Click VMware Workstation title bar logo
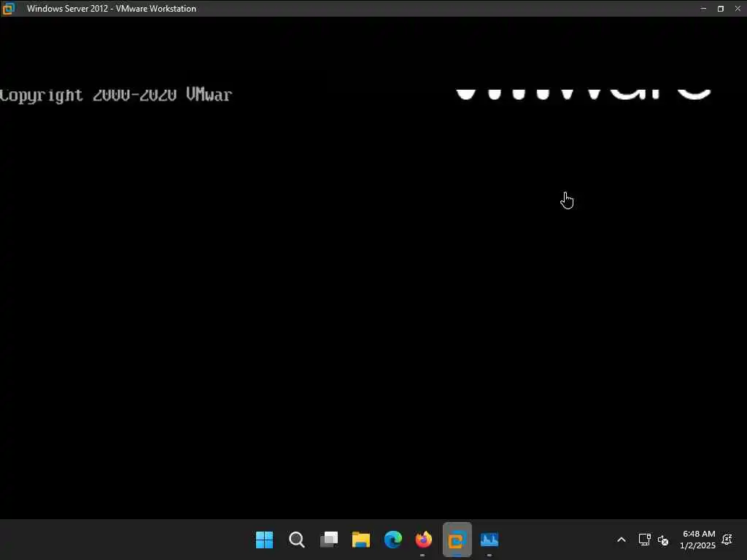Viewport: 747px width, 560px height. click(8, 8)
